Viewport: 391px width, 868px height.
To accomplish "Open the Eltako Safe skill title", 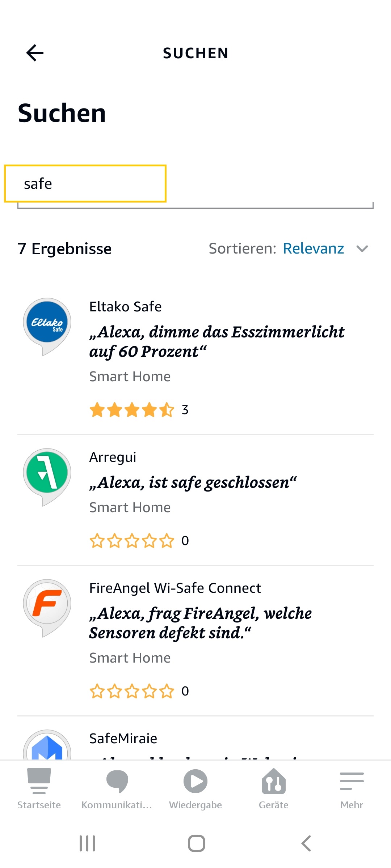I will 125,307.
